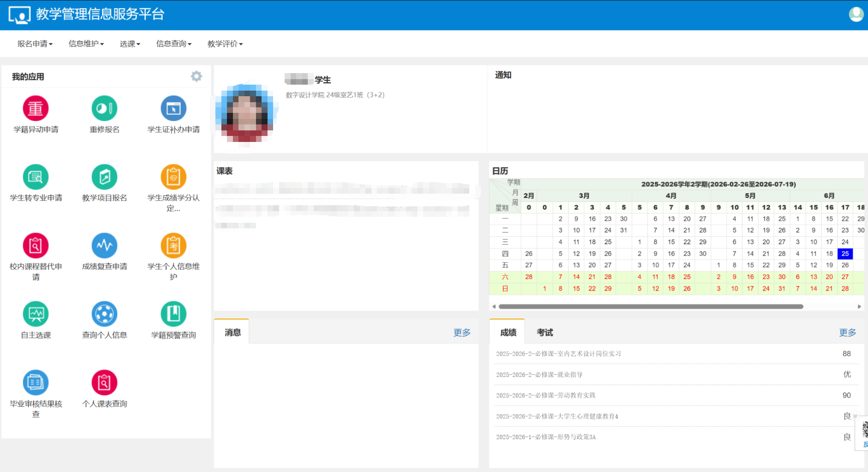Click 更多 link in 成绩 panel

847,332
